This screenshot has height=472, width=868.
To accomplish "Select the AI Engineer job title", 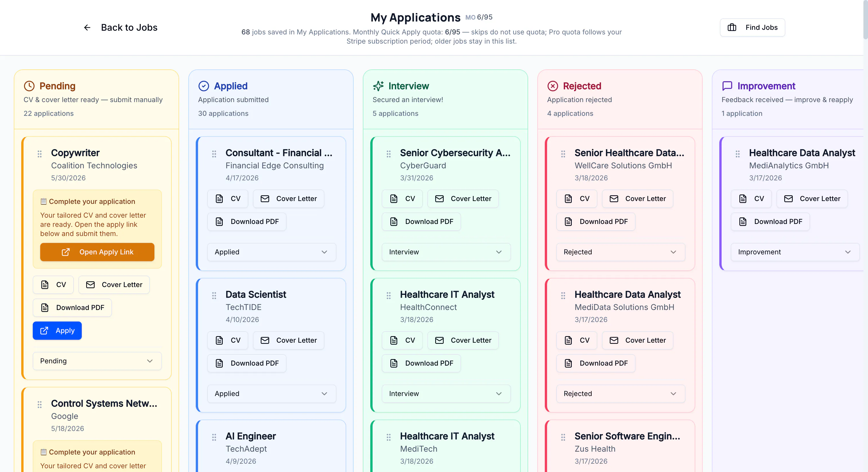I will [251, 436].
